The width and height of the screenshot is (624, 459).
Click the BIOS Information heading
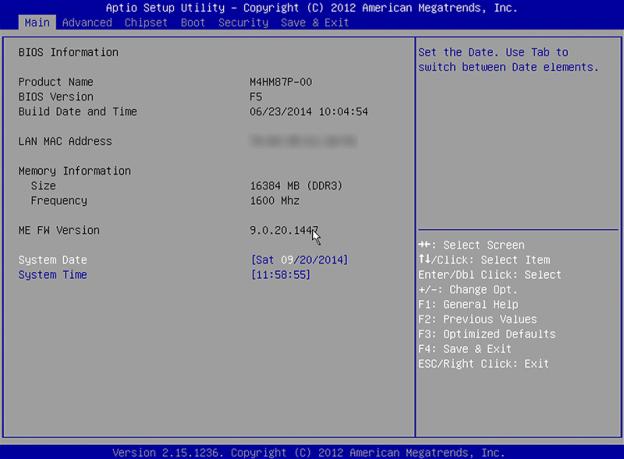point(68,52)
